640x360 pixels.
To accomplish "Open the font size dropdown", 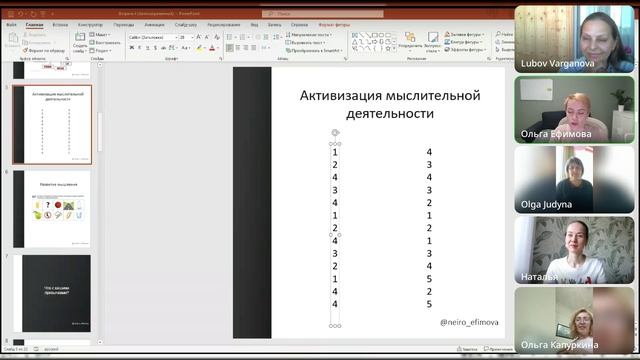I will point(192,37).
